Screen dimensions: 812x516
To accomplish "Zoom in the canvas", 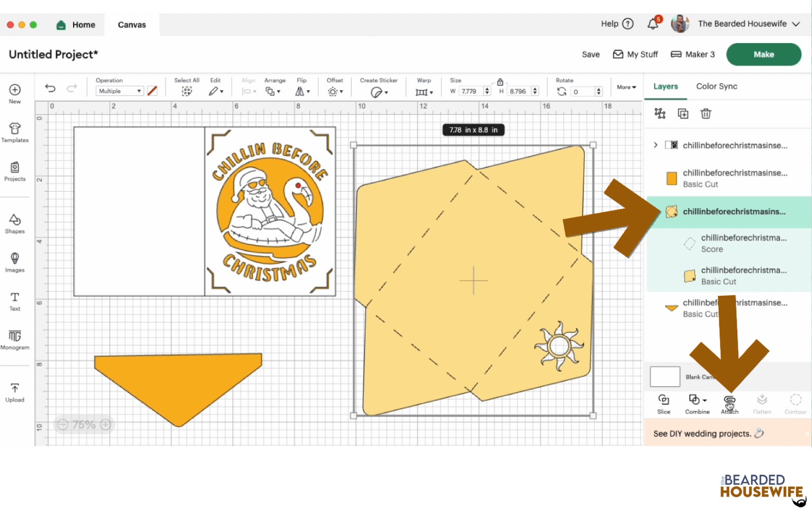I will pyautogui.click(x=106, y=425).
